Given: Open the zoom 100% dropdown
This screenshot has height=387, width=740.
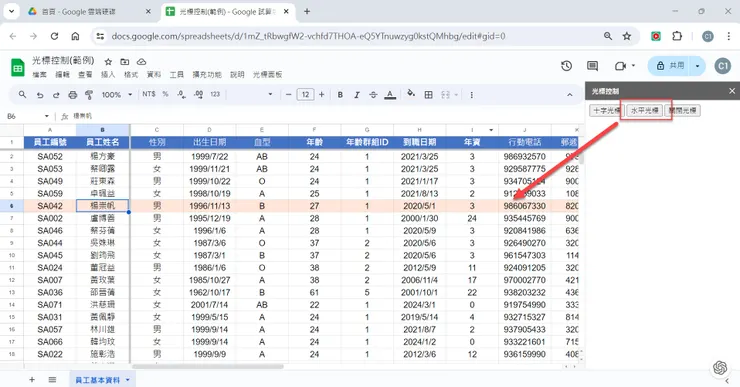Looking at the screenshot, I should click(x=117, y=95).
